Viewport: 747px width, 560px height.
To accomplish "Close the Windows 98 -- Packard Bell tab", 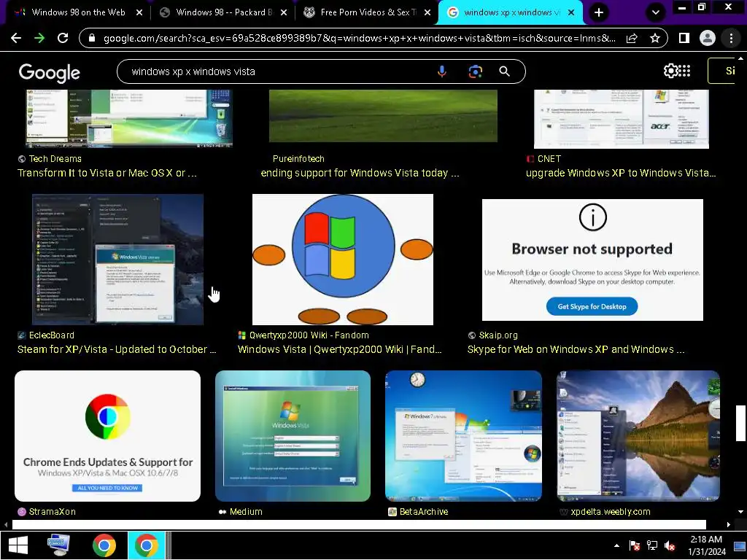I will [x=284, y=12].
